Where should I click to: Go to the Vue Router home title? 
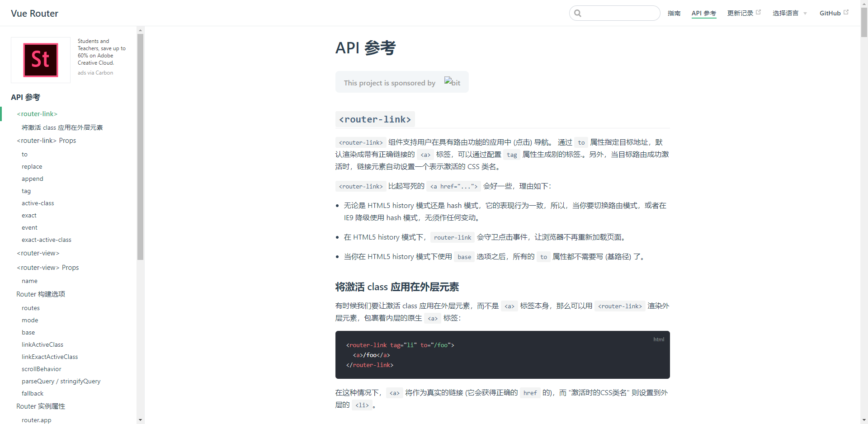coord(35,14)
